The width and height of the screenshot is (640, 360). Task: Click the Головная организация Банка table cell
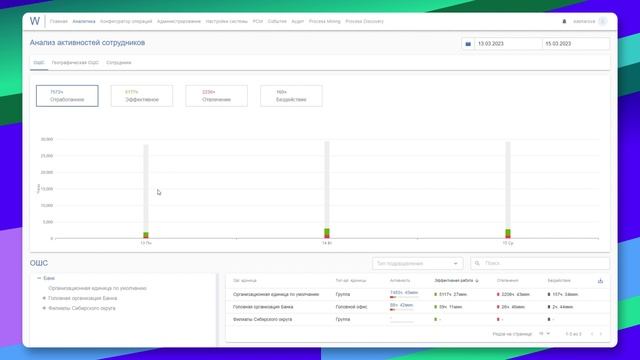coord(263,307)
